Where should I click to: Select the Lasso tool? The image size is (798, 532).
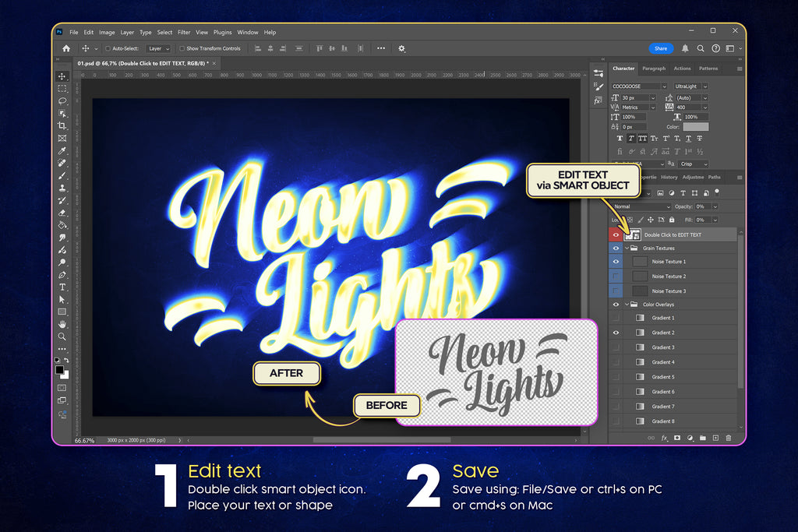click(62, 101)
